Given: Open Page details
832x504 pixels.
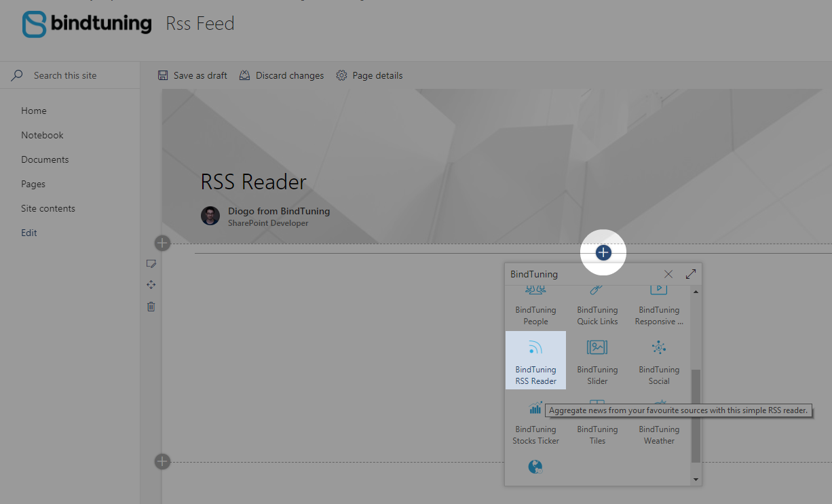Looking at the screenshot, I should pyautogui.click(x=370, y=75).
